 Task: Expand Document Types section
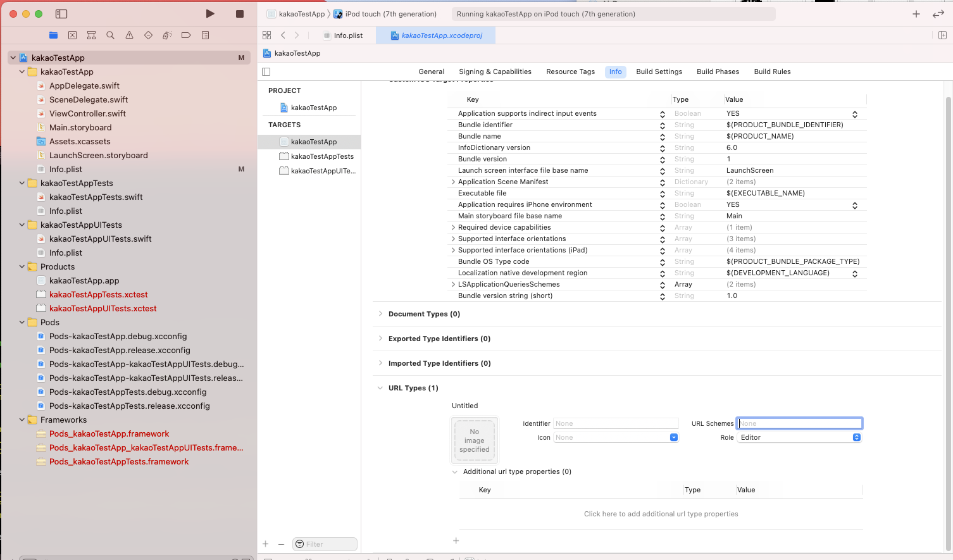coord(380,314)
